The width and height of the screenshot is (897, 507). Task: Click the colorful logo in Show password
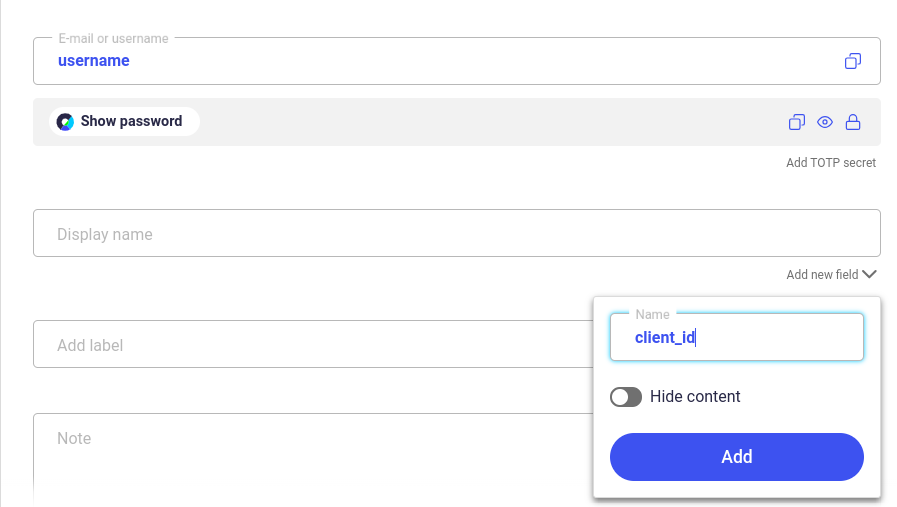coord(65,121)
